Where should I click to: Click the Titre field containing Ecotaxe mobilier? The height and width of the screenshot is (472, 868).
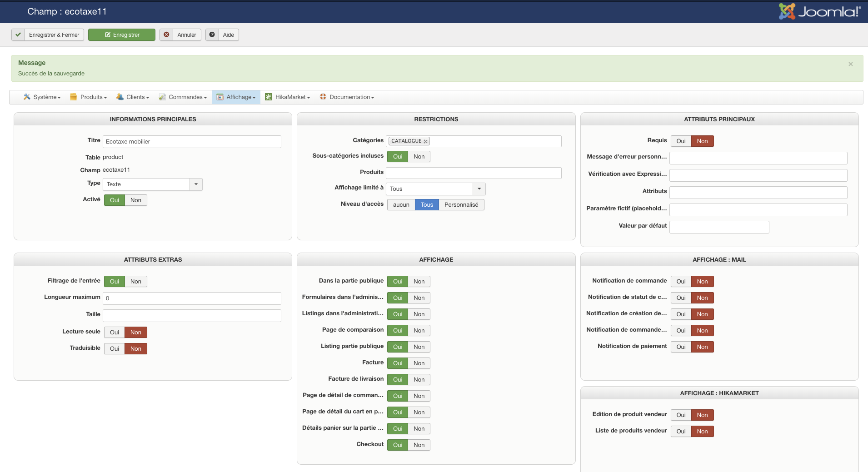tap(192, 142)
